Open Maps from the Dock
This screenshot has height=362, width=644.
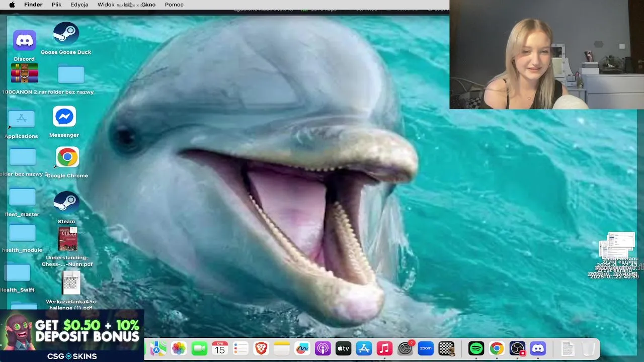pos(158,348)
